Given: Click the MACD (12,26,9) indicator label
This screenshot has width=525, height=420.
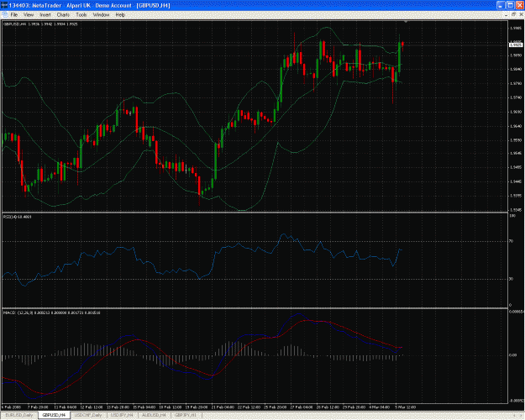Looking at the screenshot, I should pyautogui.click(x=51, y=312).
